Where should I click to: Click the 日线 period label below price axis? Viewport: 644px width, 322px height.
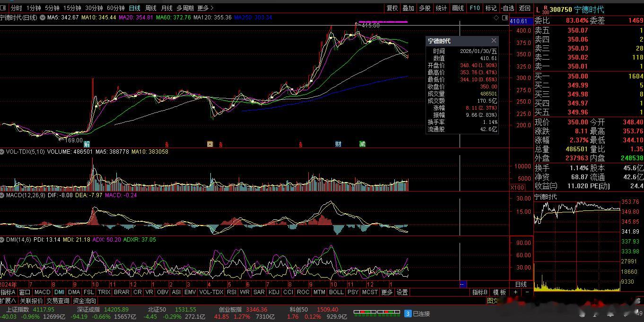[521, 284]
